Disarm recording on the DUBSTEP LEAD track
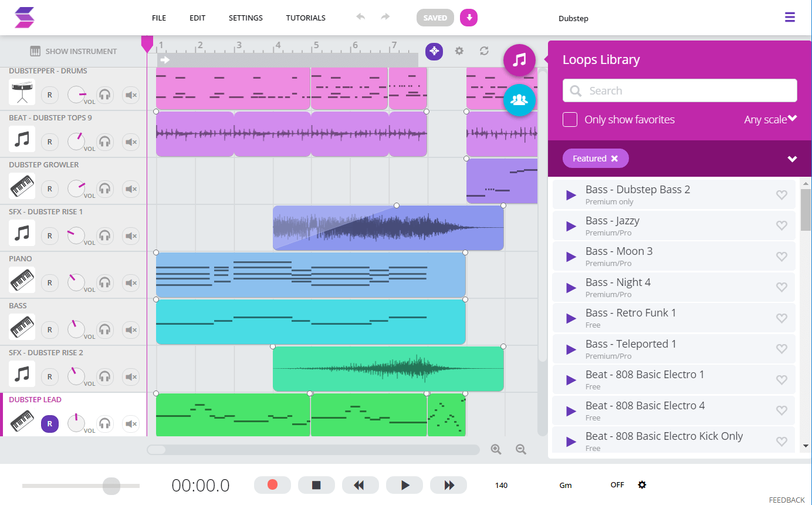Screen dimensions: 812x505 coord(49,423)
